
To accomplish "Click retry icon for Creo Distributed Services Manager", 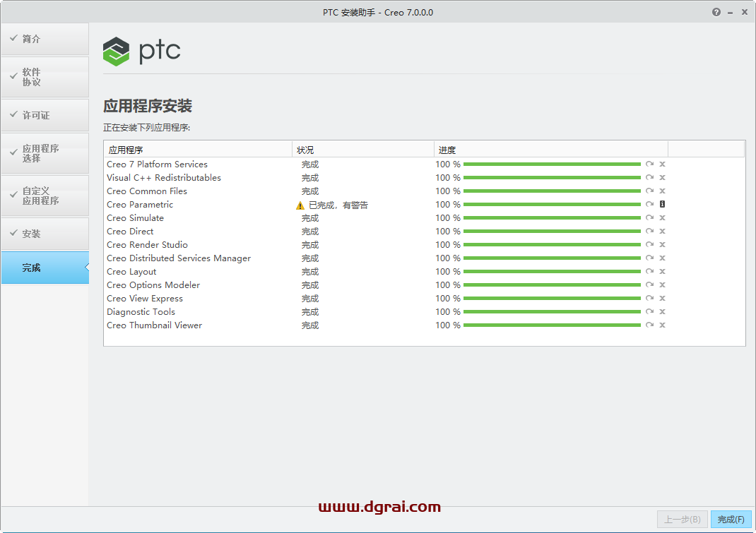I will [649, 258].
